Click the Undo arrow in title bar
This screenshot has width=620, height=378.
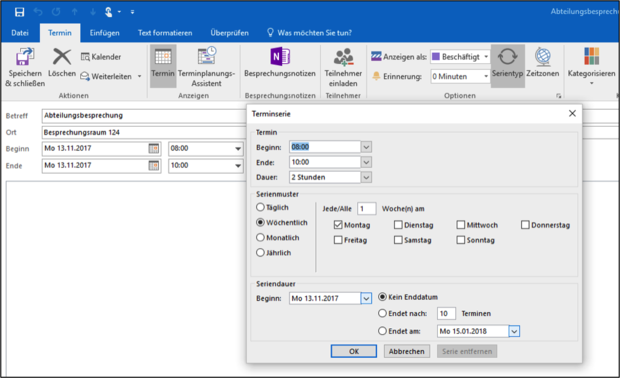(x=38, y=12)
